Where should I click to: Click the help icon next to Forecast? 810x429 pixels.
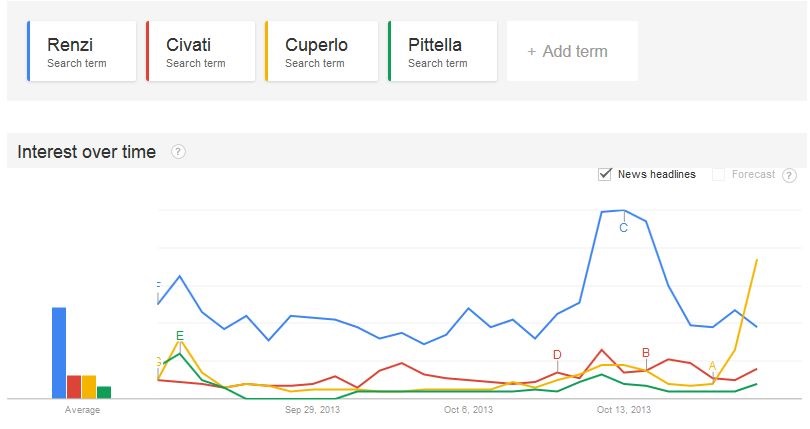click(789, 175)
